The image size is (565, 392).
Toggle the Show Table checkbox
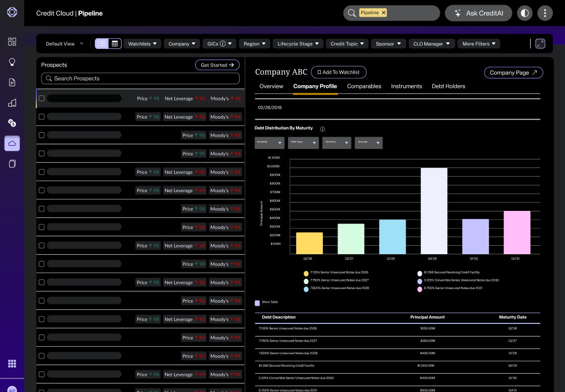(257, 303)
